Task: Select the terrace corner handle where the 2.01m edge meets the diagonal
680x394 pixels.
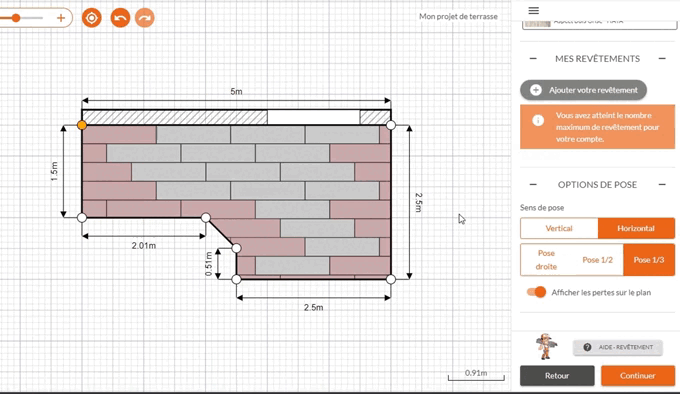Action: [x=206, y=217]
